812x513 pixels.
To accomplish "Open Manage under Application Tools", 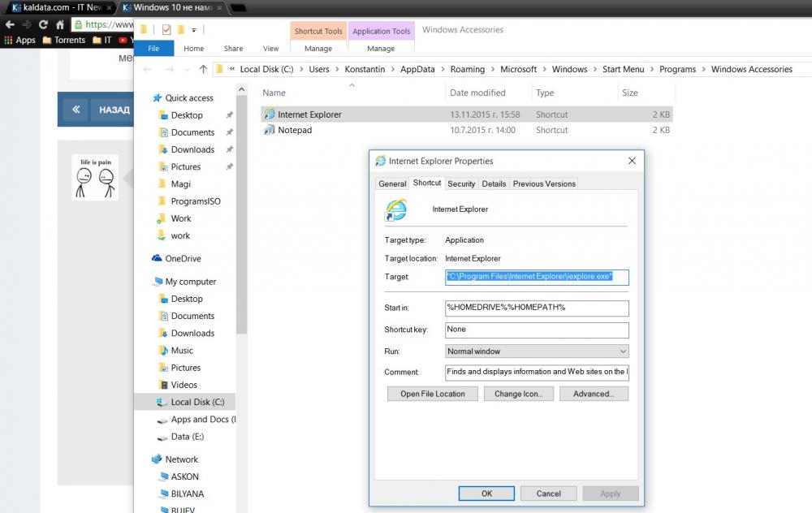I will 381,48.
